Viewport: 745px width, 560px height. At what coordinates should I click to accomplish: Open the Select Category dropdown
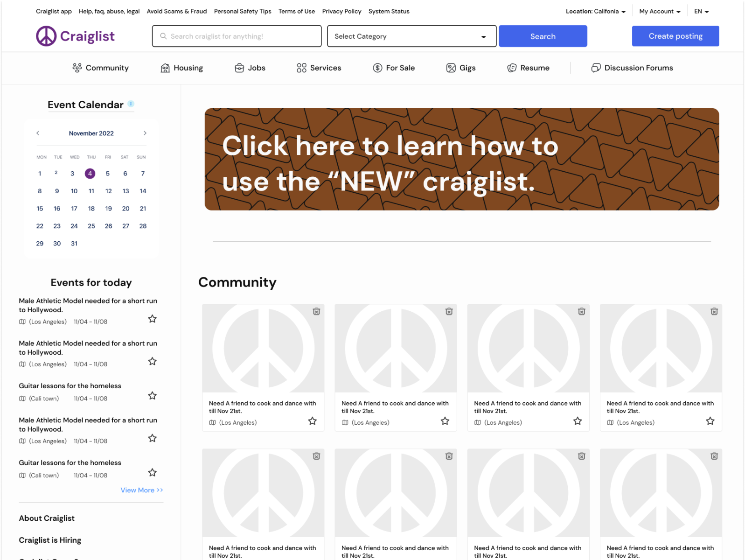[x=412, y=36]
